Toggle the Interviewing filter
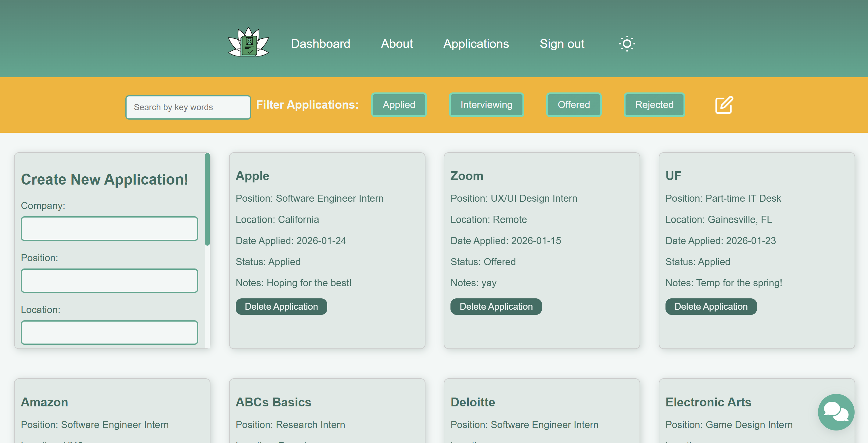The image size is (868, 443). 486,105
